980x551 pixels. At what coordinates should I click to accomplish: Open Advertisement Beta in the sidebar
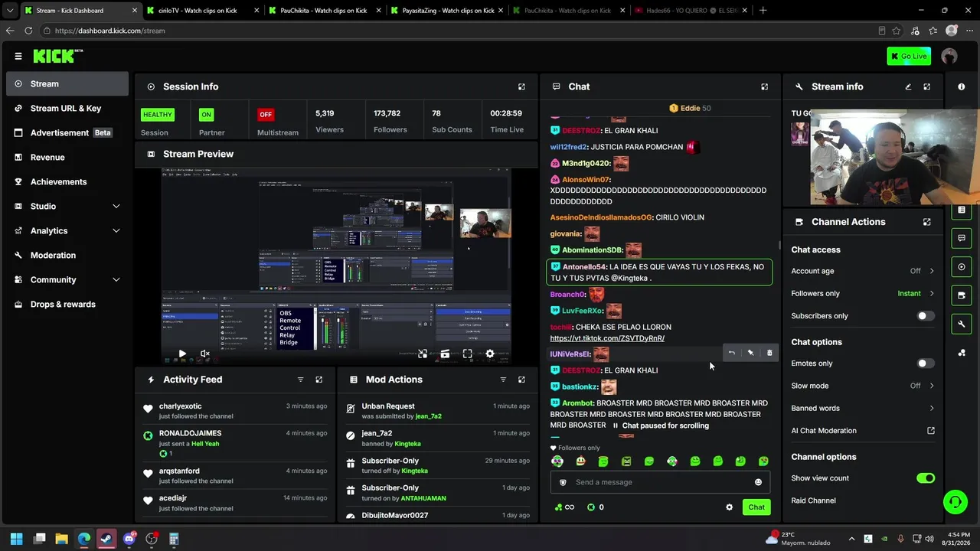[67, 133]
